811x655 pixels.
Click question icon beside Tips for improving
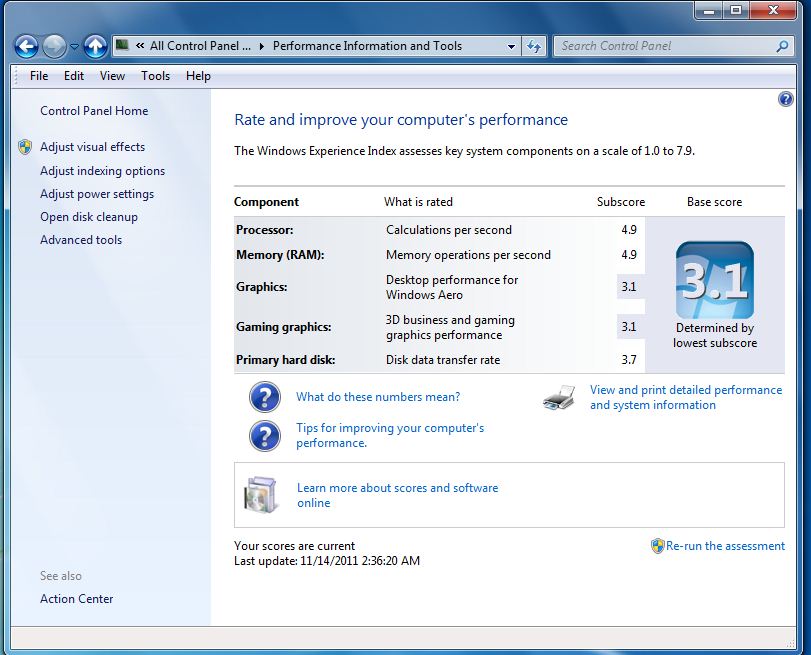pos(265,436)
